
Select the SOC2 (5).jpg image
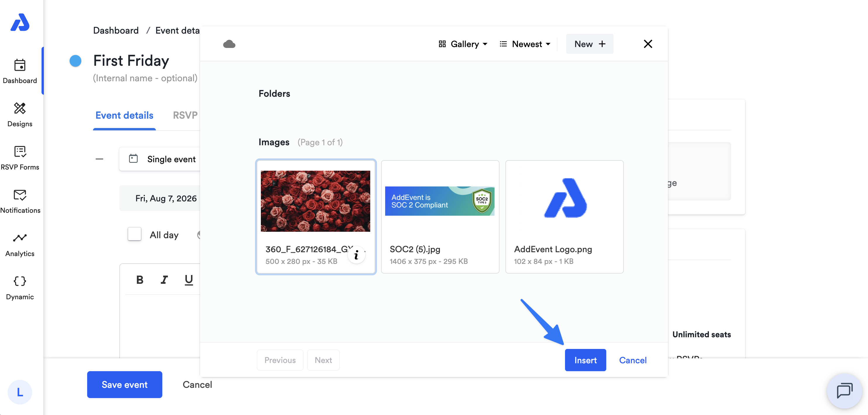pos(440,217)
